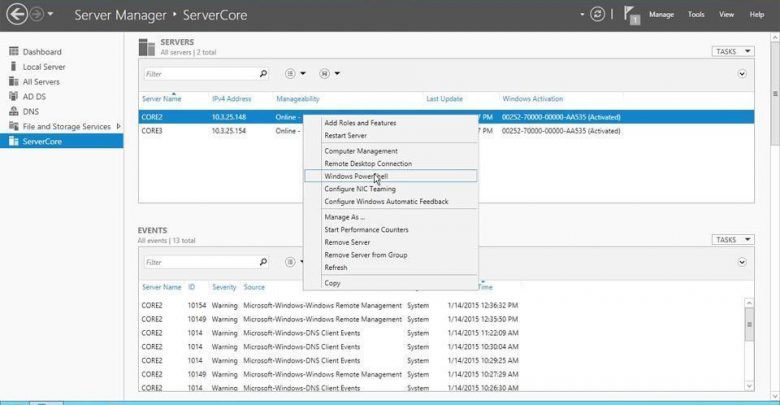Open the Servers TASKS dropdown
This screenshot has width=780, height=405.
click(x=733, y=51)
